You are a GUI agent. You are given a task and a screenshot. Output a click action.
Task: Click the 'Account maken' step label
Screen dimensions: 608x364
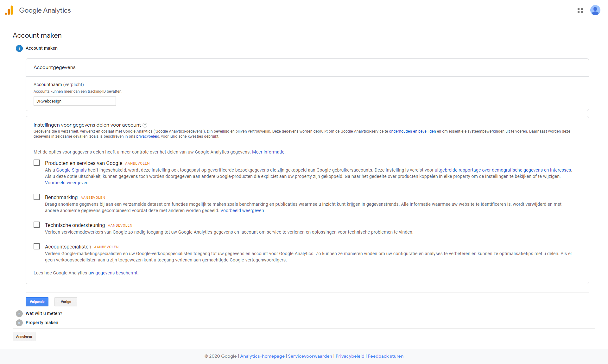click(41, 48)
